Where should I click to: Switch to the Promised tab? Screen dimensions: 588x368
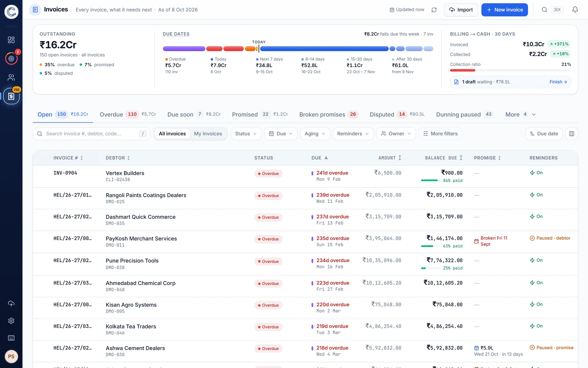click(x=260, y=115)
